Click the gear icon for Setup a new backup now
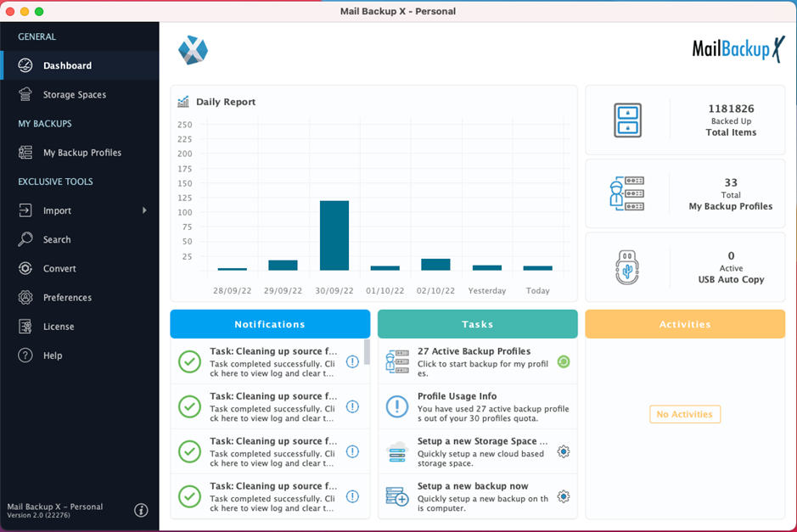The image size is (797, 532). [564, 496]
